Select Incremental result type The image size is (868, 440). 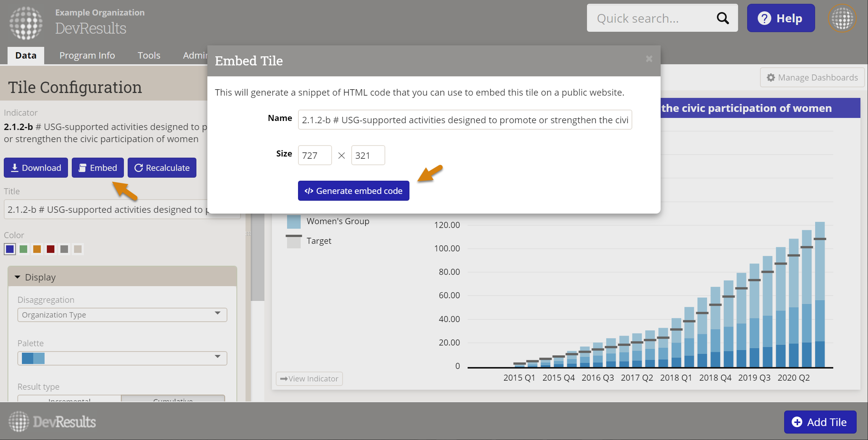[x=70, y=399]
